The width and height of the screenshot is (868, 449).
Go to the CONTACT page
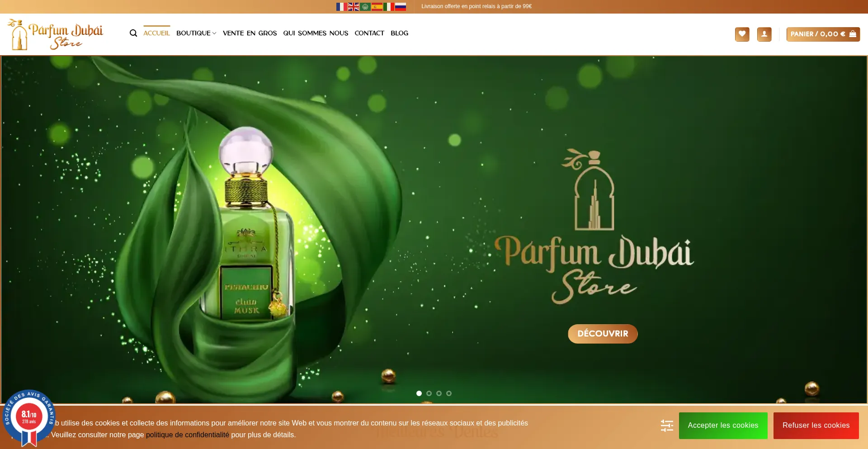369,33
